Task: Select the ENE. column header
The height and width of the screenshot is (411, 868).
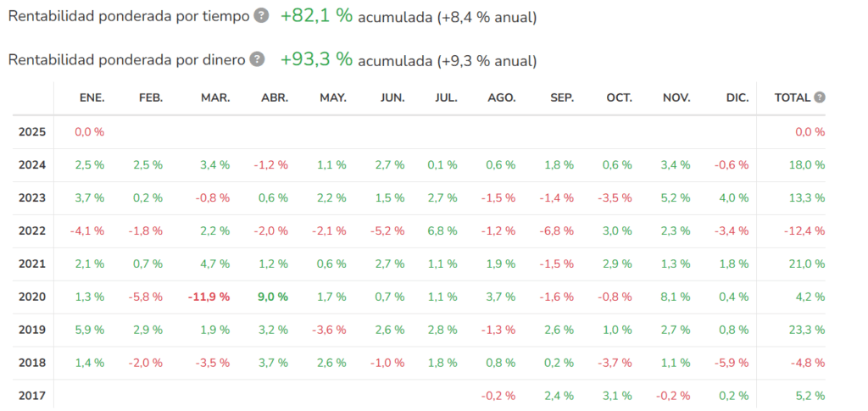Action: (92, 98)
